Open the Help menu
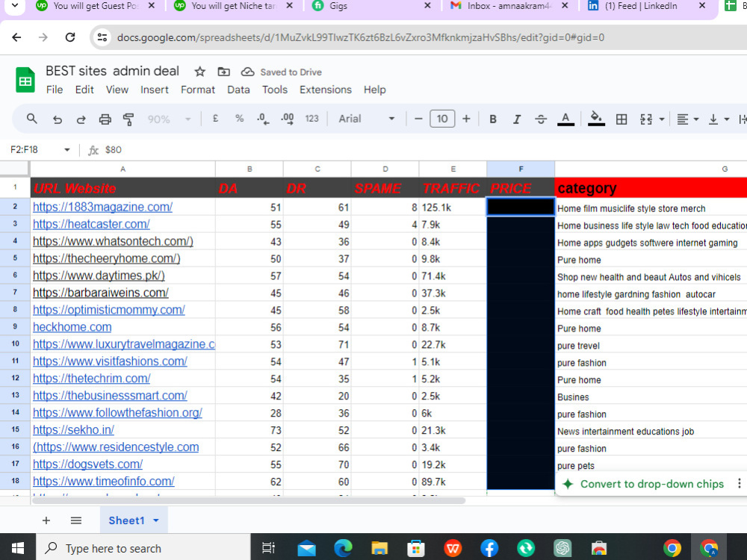The height and width of the screenshot is (560, 747). point(374,90)
